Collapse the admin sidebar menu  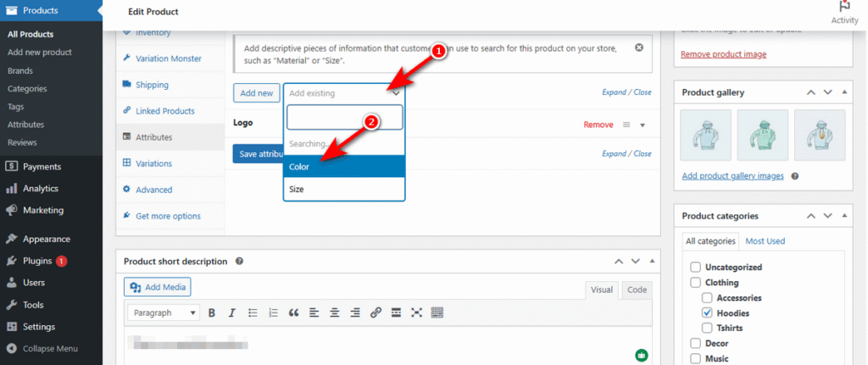51,349
